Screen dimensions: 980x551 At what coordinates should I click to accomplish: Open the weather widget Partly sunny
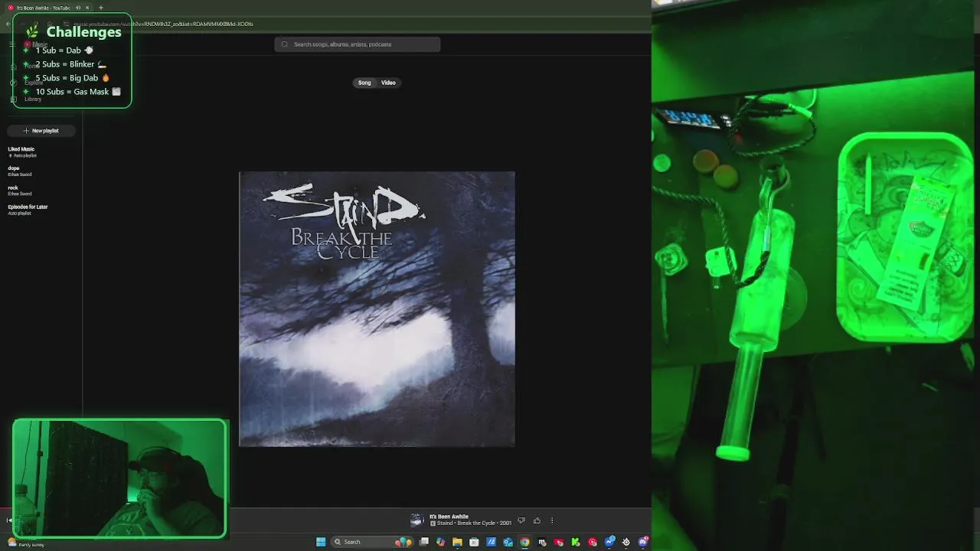click(x=25, y=543)
